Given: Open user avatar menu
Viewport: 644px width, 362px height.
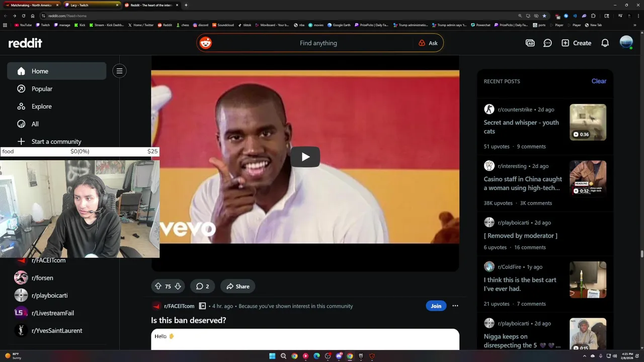Looking at the screenshot, I should pyautogui.click(x=626, y=43).
